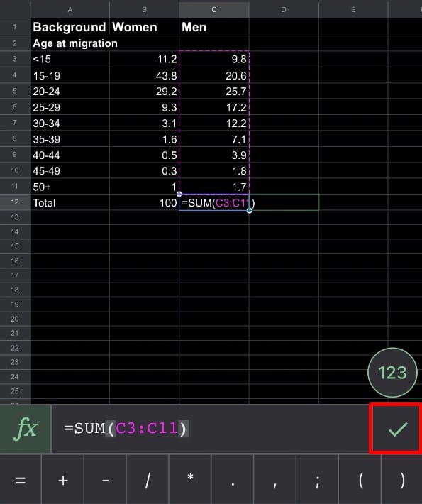Select the 40-44 row label
Screen dimensions: 422x504
[x=70, y=155]
